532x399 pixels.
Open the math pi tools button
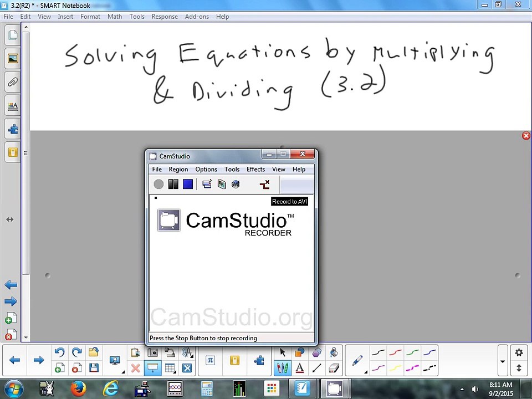pyautogui.click(x=211, y=360)
